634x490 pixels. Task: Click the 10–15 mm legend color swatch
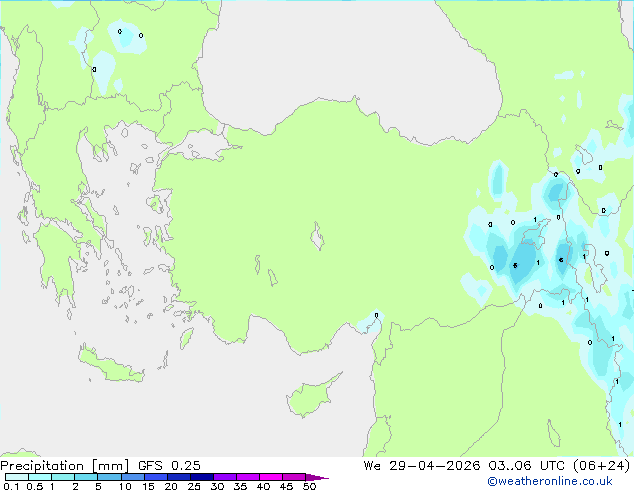click(x=132, y=477)
